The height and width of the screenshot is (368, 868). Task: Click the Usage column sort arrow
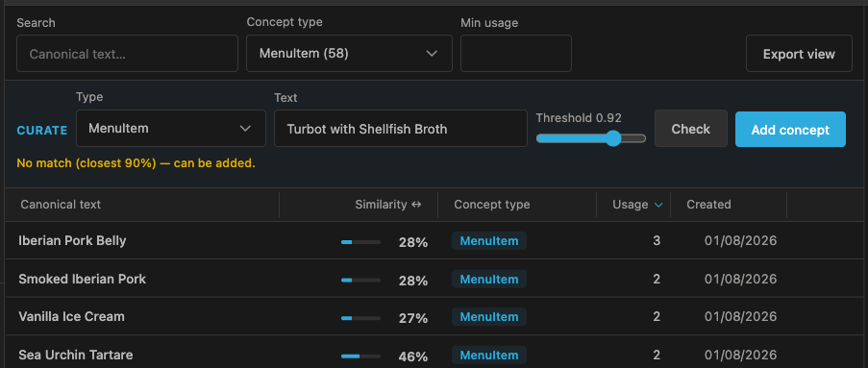[x=658, y=206]
